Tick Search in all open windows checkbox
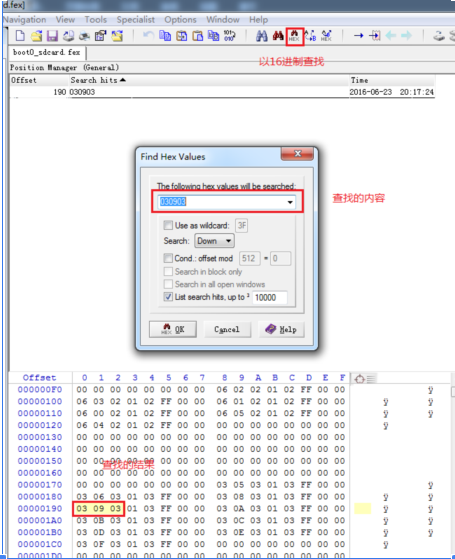The height and width of the screenshot is (559, 455). click(x=168, y=284)
